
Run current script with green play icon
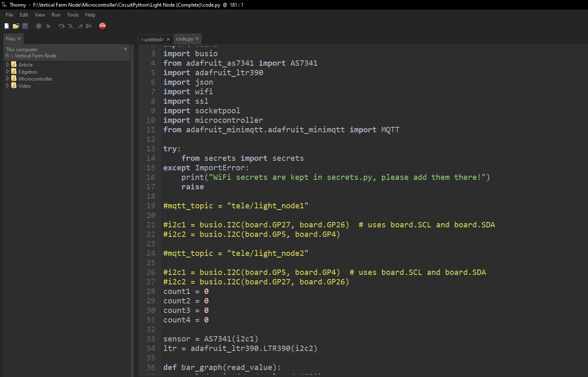(39, 26)
